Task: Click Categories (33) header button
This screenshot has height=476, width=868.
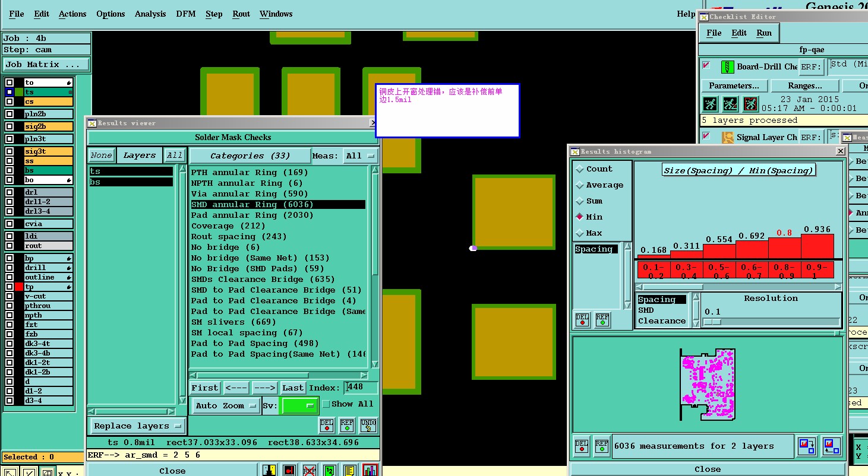Action: [x=250, y=156]
